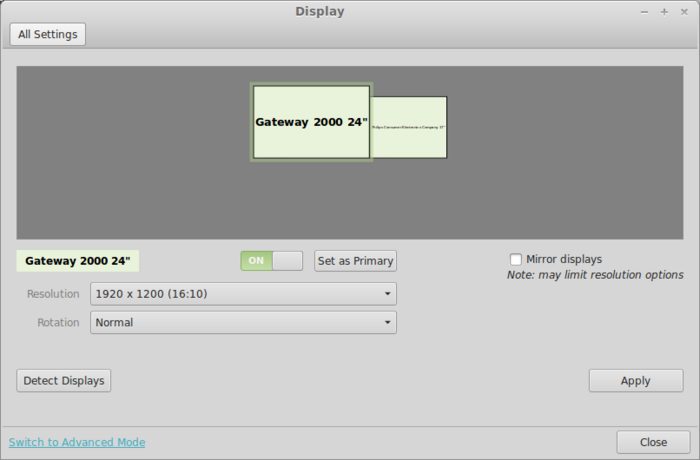Screen dimensions: 700x460
Task: Enable Mirror displays checkbox
Action: point(516,259)
